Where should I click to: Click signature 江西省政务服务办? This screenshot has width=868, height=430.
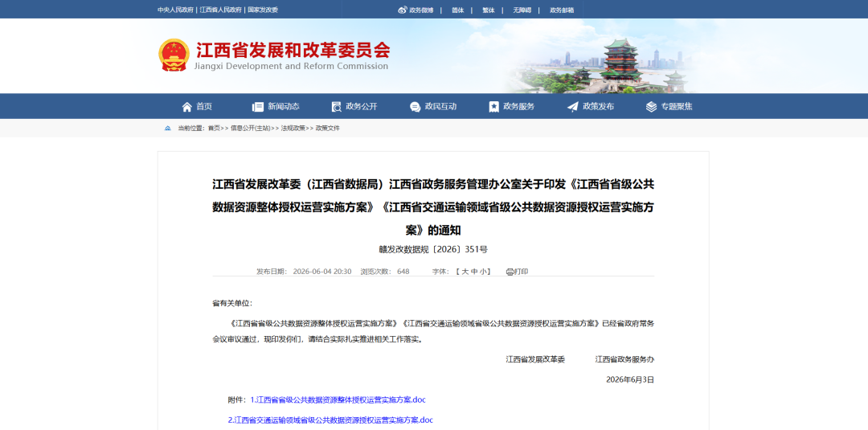[624, 359]
